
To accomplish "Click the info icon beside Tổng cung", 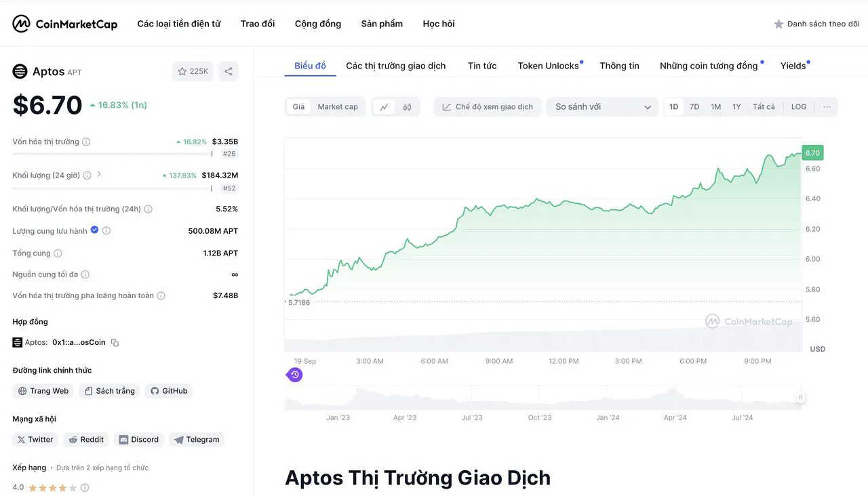I will [58, 253].
